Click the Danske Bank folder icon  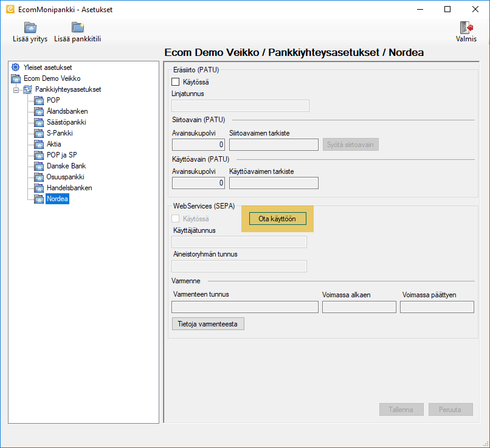pos(39,166)
